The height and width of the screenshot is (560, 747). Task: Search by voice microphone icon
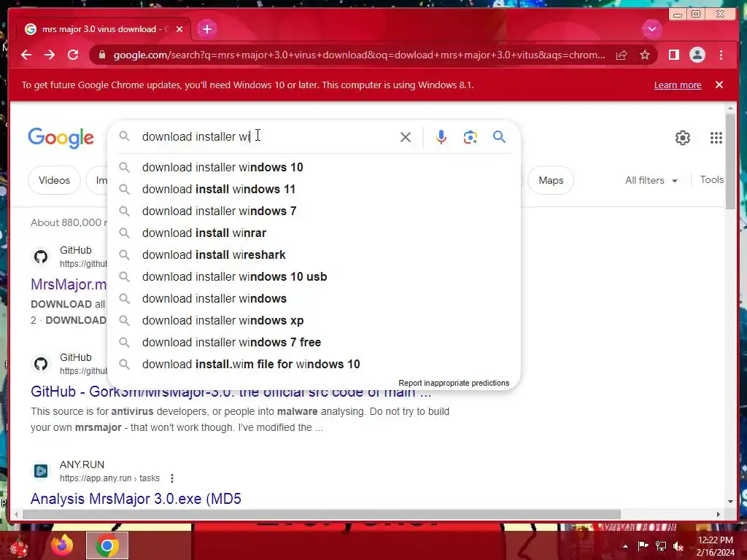(441, 137)
